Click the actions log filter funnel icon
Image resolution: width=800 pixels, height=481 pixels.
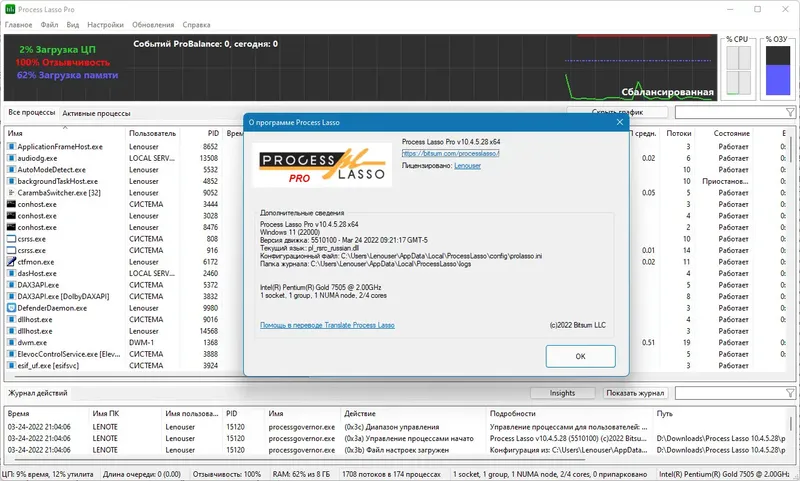(x=790, y=393)
